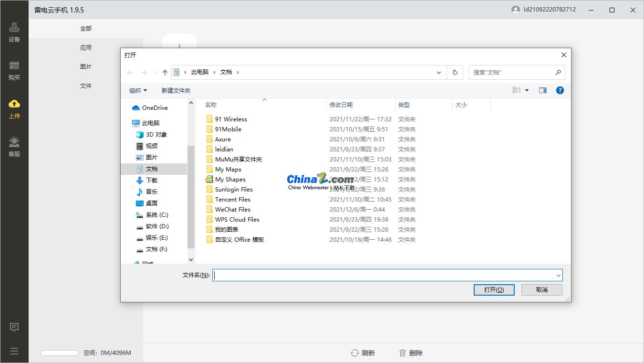Click the 刷新 refresh button
The image size is (644, 363).
[x=363, y=353]
